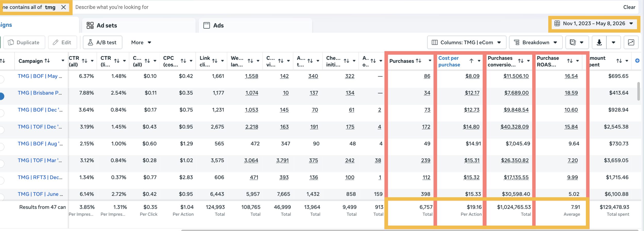Image resolution: width=644 pixels, height=231 pixels.
Task: Switch to the Ad sets tab
Action: point(139,25)
